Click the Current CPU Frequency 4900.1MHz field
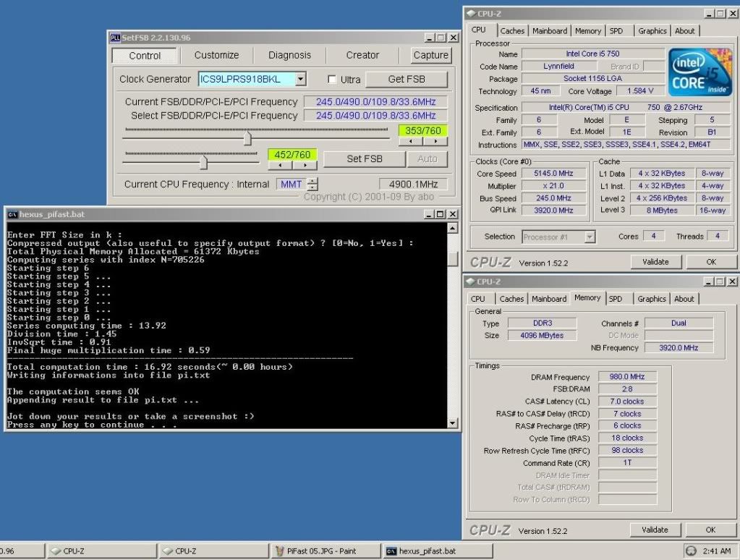This screenshot has width=740, height=560. 414,184
